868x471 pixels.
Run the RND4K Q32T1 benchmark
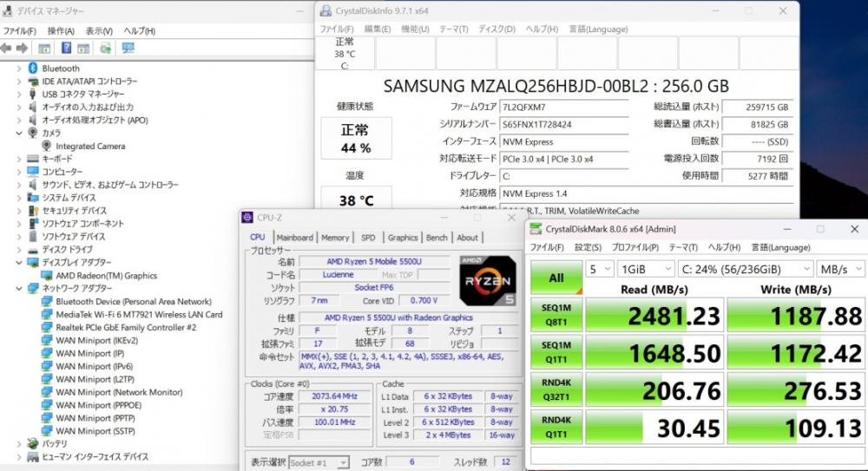coord(556,389)
